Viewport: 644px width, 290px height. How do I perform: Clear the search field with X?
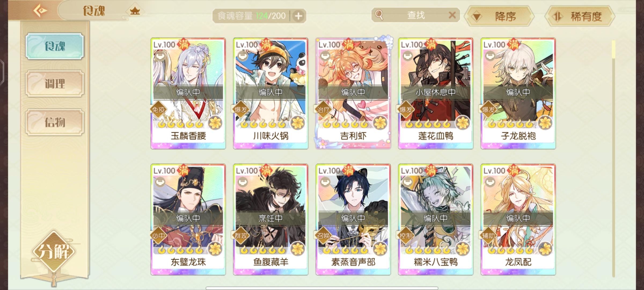click(452, 15)
